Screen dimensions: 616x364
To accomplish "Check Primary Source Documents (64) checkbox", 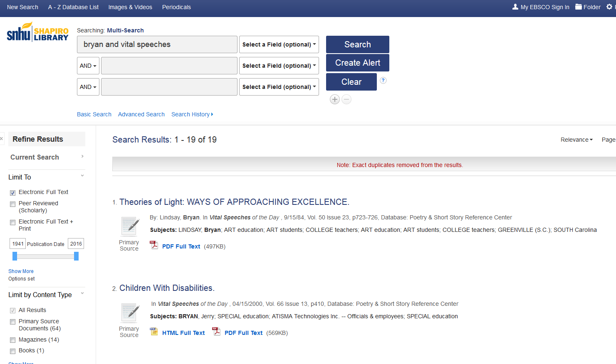I will click(x=13, y=322).
